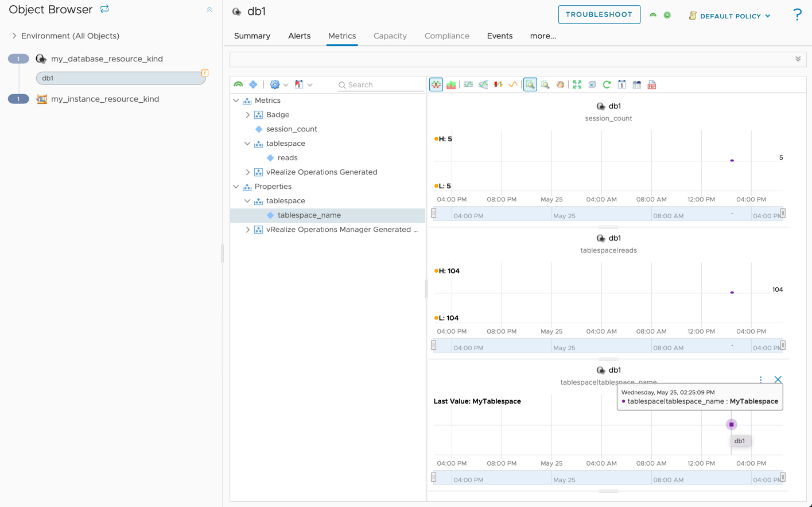The image size is (812, 507).
Task: Open the Export to PDF icon
Action: click(x=651, y=84)
